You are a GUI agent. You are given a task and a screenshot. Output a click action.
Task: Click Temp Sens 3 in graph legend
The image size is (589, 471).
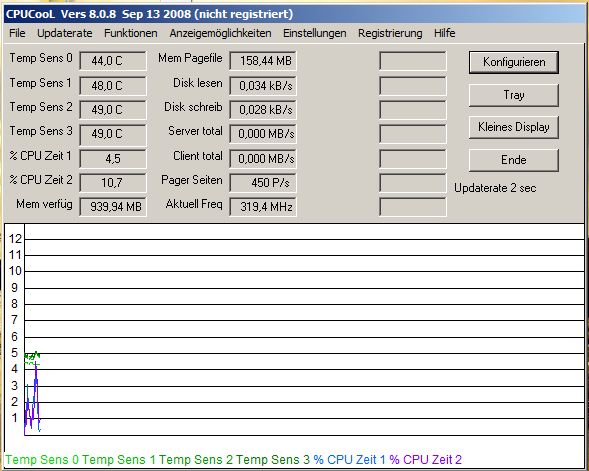(273, 459)
